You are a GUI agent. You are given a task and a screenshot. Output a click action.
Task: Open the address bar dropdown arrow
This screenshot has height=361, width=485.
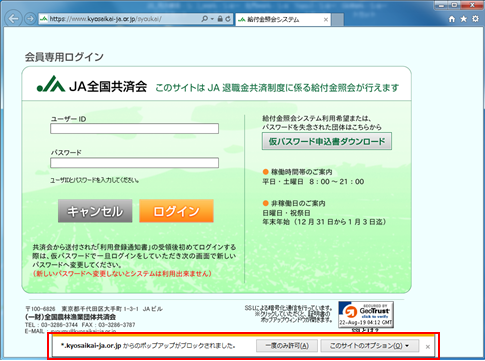tap(212, 19)
